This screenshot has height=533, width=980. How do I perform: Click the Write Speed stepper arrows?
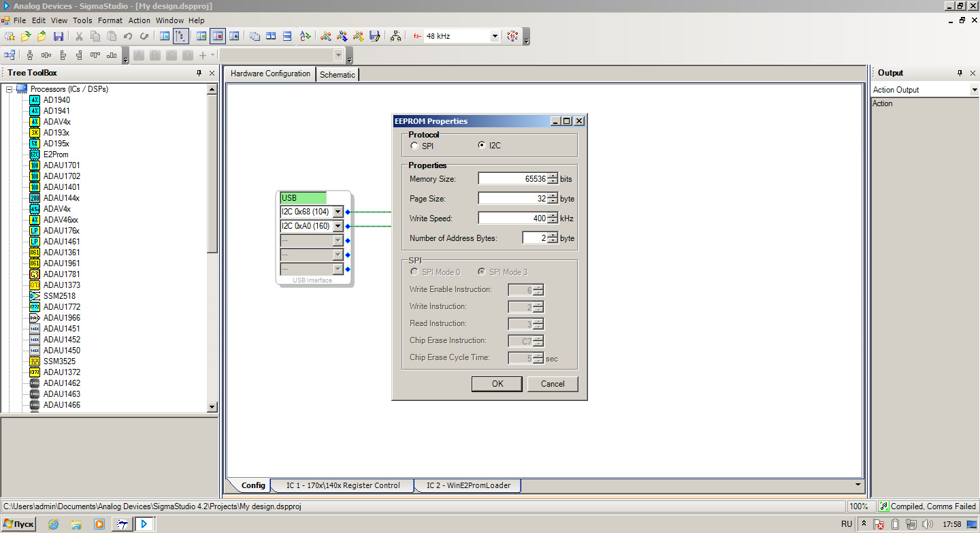click(x=553, y=218)
